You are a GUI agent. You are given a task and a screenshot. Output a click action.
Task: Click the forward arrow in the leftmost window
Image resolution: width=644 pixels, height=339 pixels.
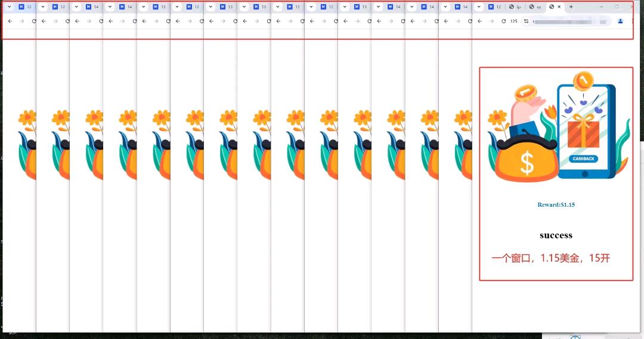[x=22, y=21]
